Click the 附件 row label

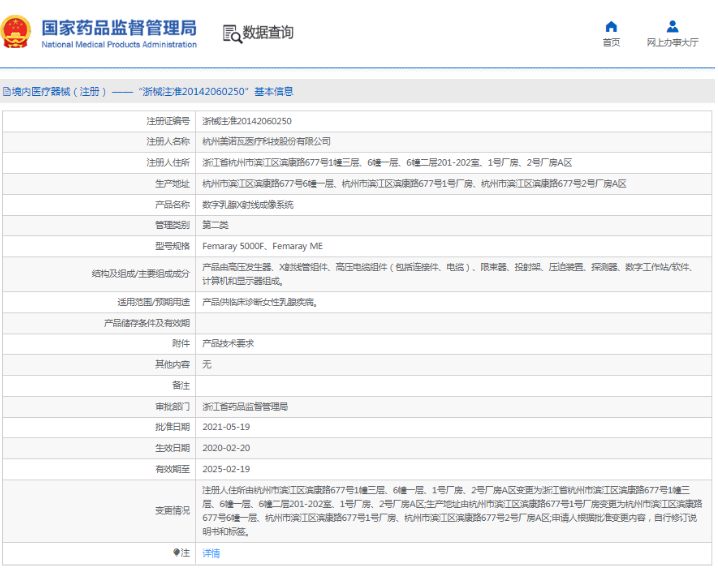(x=181, y=343)
